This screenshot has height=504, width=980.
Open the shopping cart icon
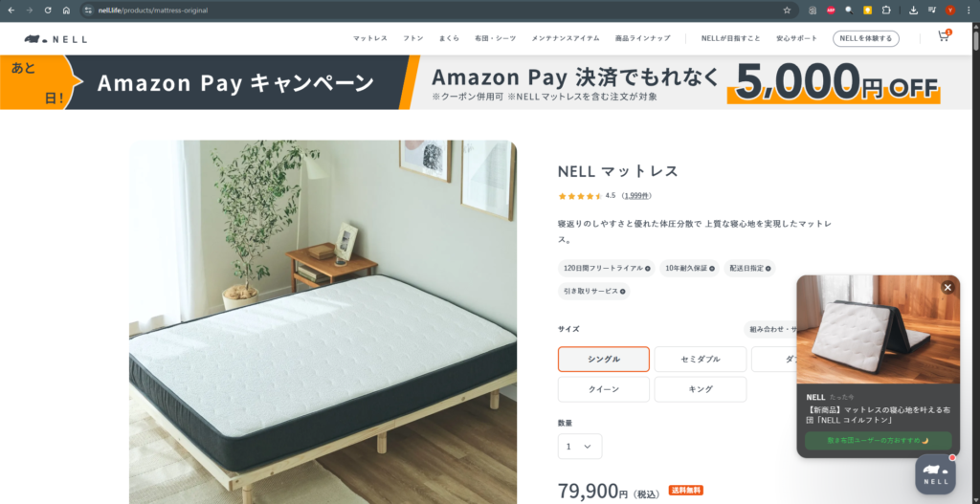pyautogui.click(x=943, y=36)
